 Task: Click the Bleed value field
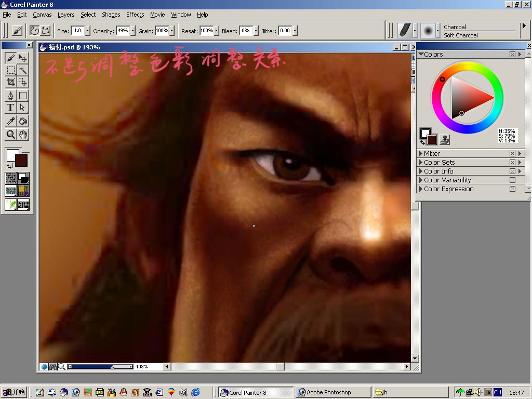(x=246, y=31)
